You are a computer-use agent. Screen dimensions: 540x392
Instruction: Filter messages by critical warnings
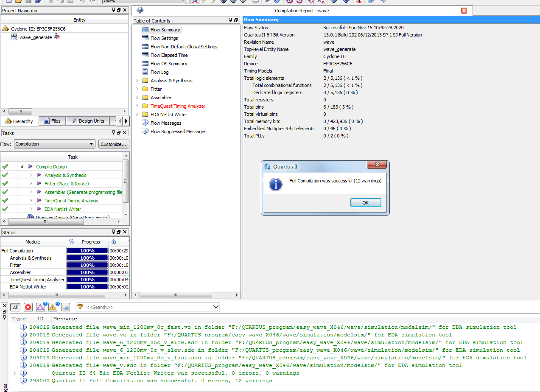click(x=41, y=307)
